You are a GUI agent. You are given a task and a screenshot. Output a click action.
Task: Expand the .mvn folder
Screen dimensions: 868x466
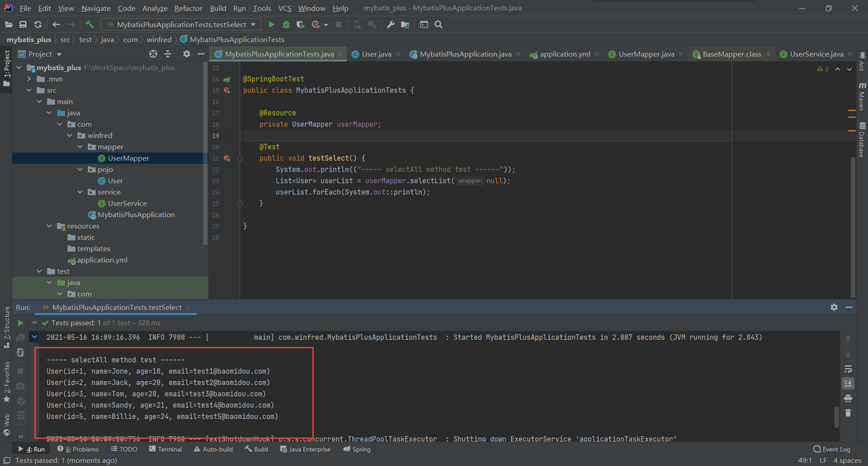point(29,79)
